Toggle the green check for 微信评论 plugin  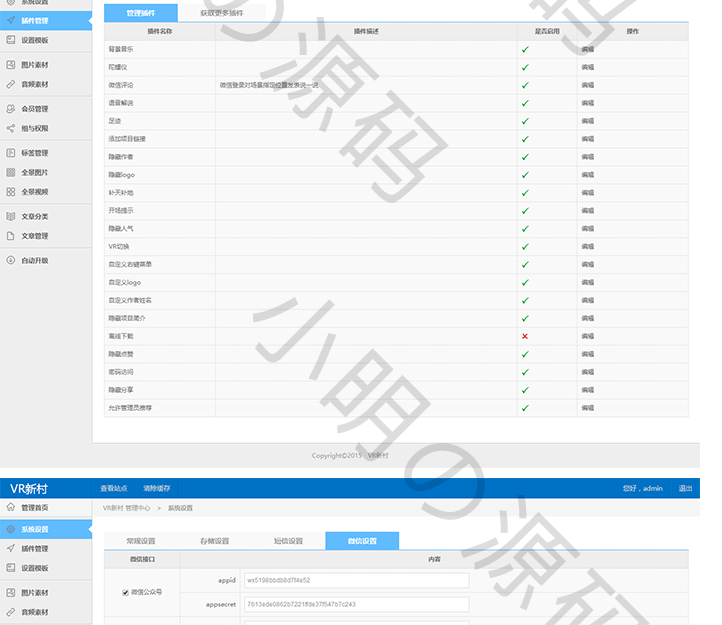(x=525, y=85)
